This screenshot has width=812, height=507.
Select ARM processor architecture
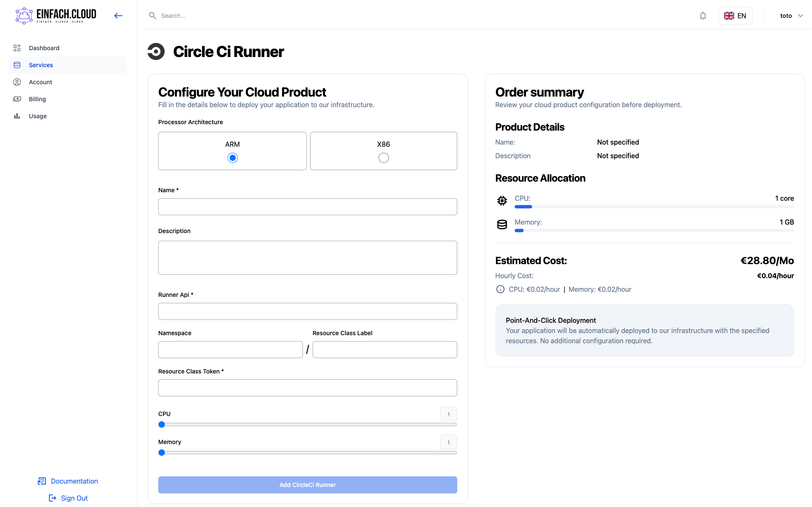(x=232, y=158)
